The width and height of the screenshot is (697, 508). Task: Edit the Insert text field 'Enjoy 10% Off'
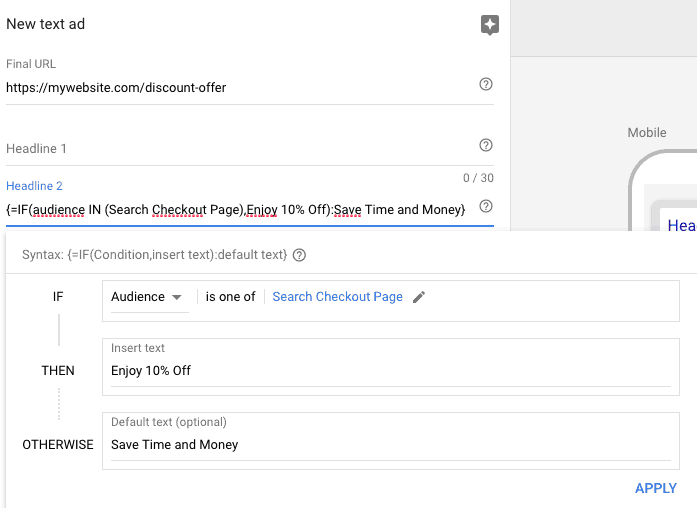click(x=391, y=370)
